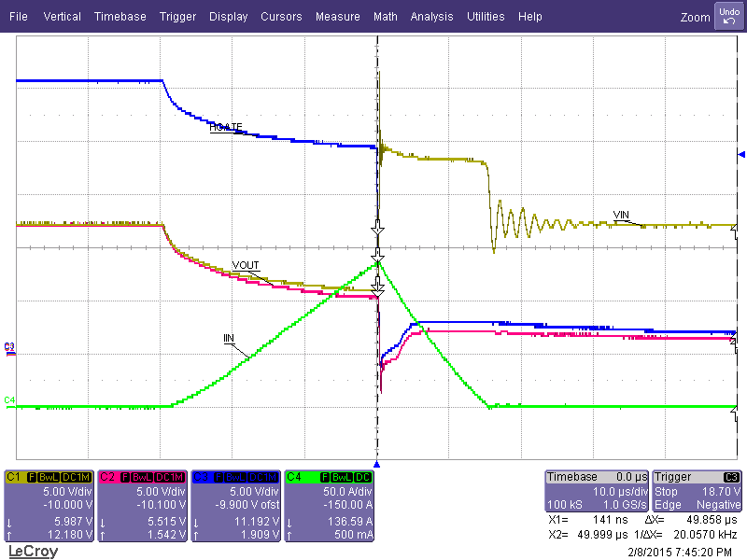
Task: Click the C4 ground marker on left
Action: (9, 400)
